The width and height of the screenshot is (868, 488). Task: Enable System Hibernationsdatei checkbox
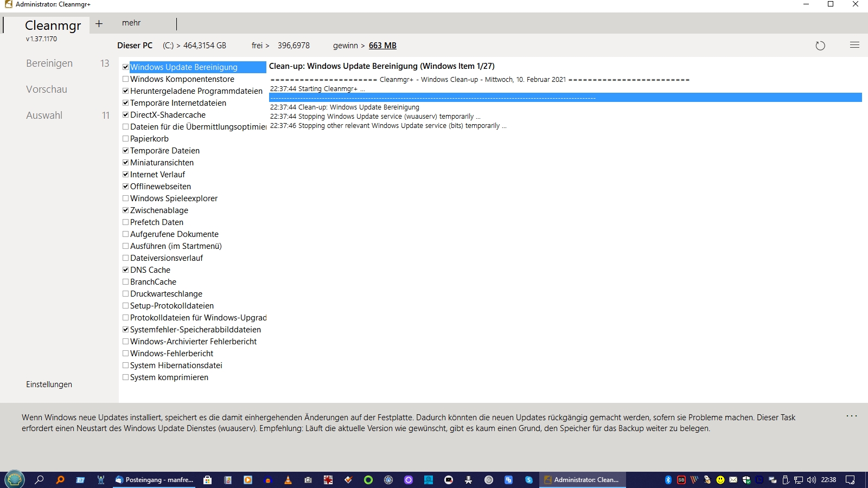125,365
